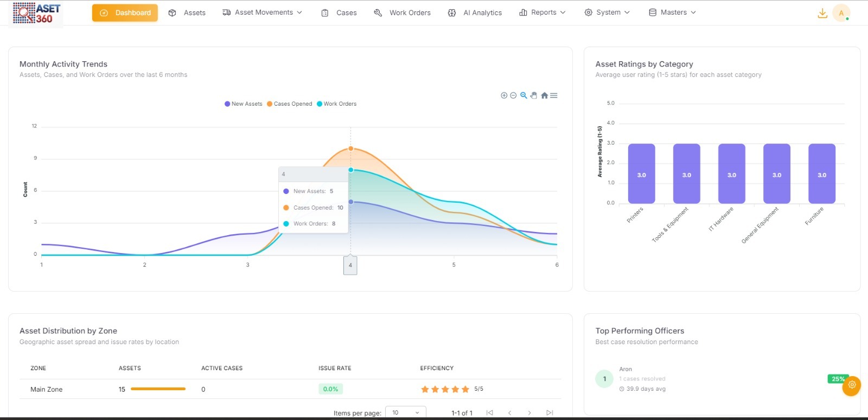
Task: Click the download icon in header
Action: tap(822, 13)
